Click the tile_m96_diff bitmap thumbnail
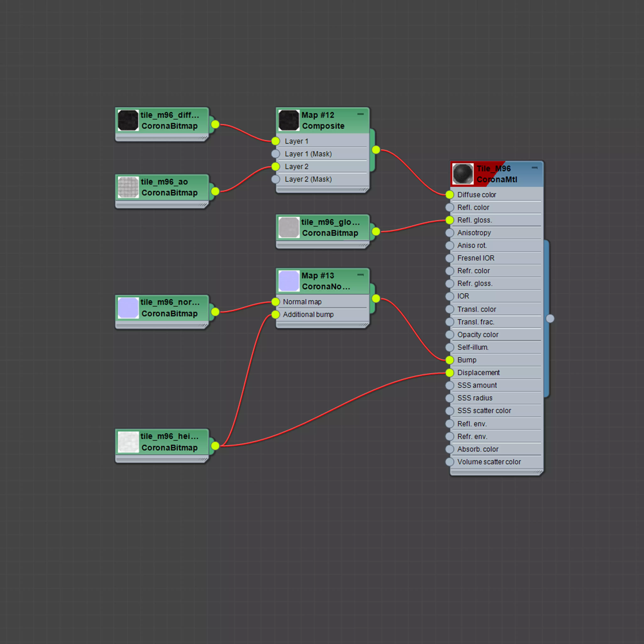Viewport: 644px width, 644px height. click(x=128, y=120)
